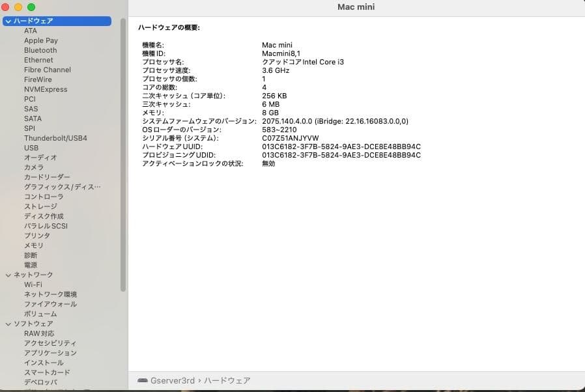
Task: Select Ethernet under ハードウェア
Action: coord(39,60)
